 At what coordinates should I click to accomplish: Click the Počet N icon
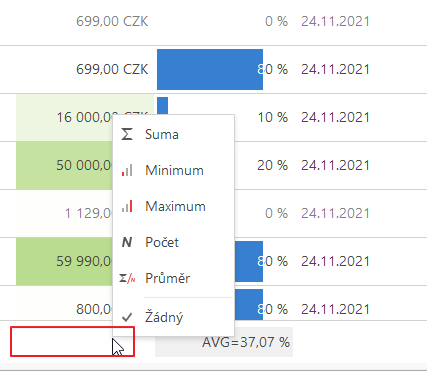tap(127, 242)
